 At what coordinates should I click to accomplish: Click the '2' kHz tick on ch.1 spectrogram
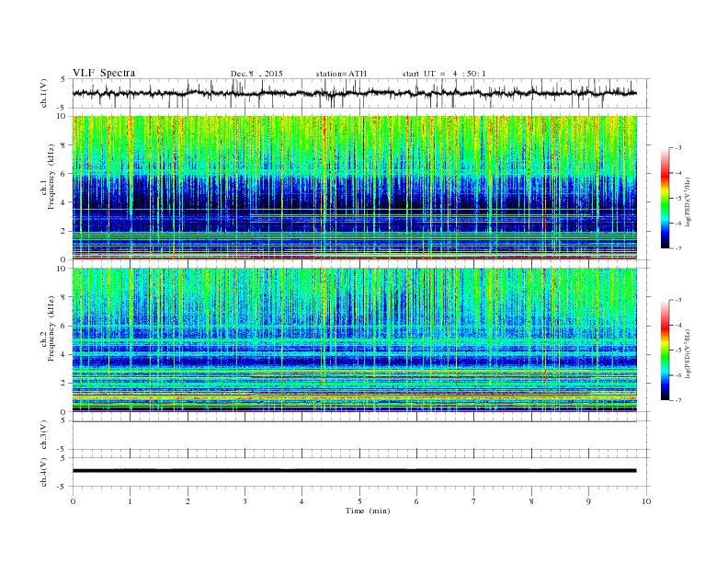(x=63, y=231)
